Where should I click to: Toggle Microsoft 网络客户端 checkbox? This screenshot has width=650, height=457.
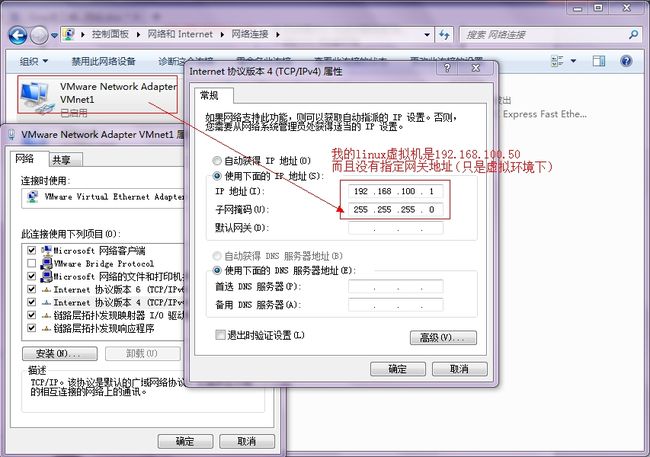coord(31,250)
